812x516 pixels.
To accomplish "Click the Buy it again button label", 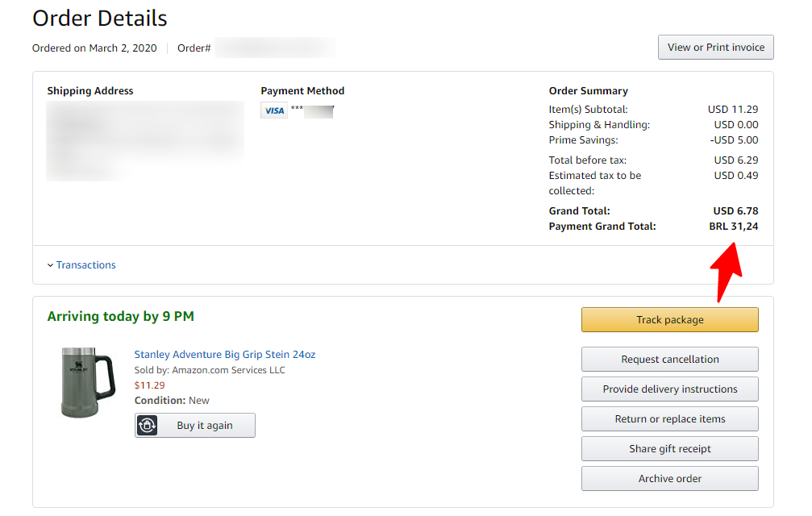I will pos(205,426).
